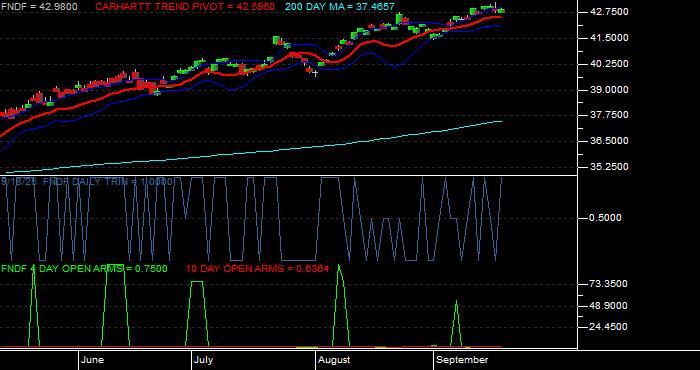Select the June marker on the time axis
This screenshot has width=700, height=370.
pos(93,360)
